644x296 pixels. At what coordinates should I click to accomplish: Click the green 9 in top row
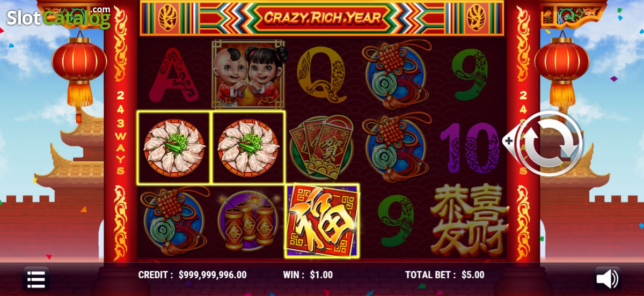coord(470,75)
